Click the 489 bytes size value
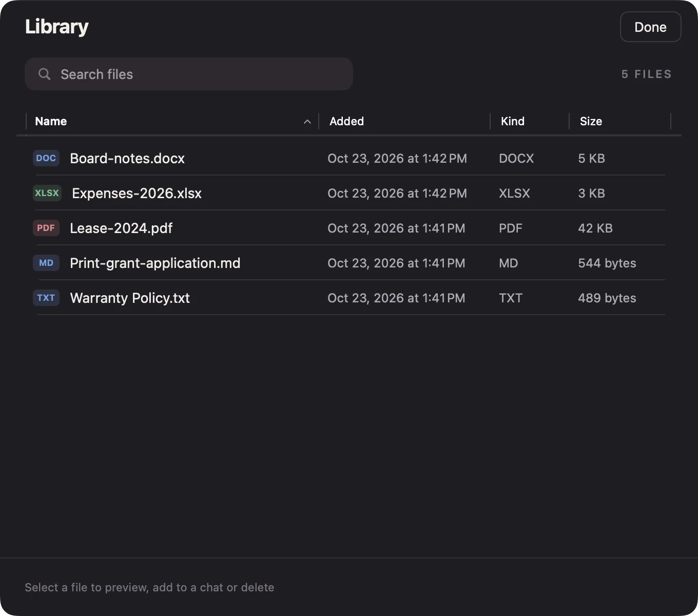Image resolution: width=698 pixels, height=616 pixels. (607, 298)
